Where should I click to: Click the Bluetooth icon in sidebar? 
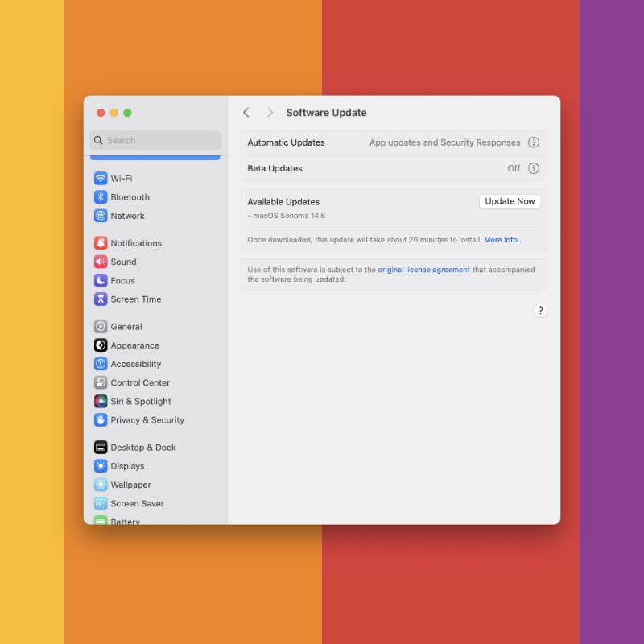[x=101, y=197]
